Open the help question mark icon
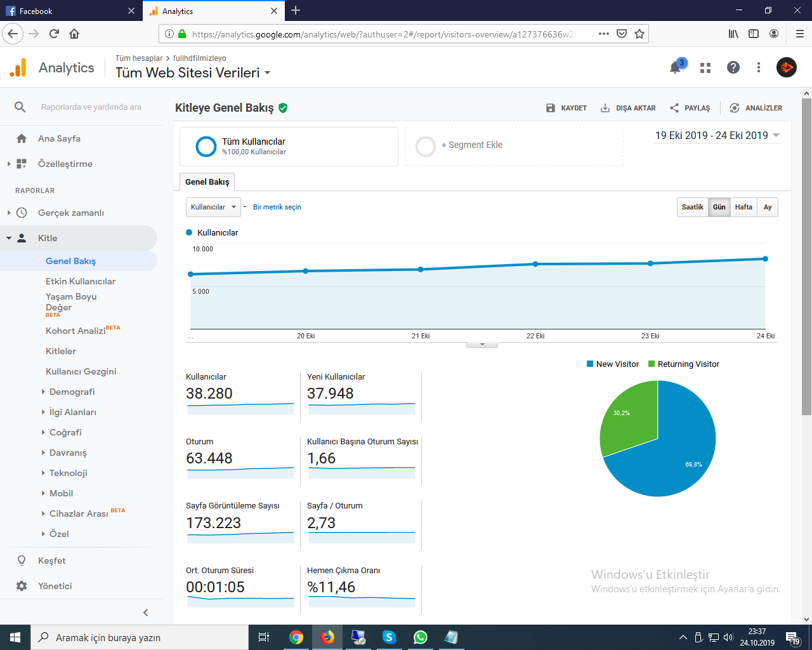This screenshot has width=812, height=650. click(733, 67)
